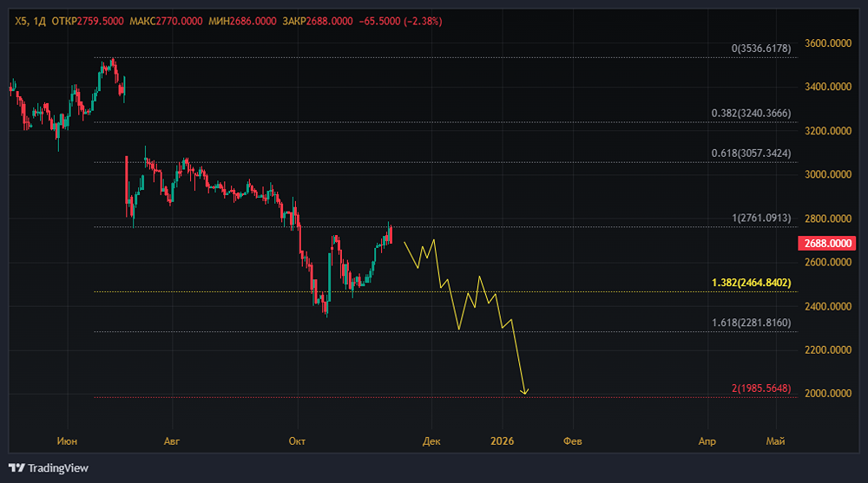Click the X5, 1Д symbol label
Image resolution: width=868 pixels, height=483 pixels.
pos(30,21)
